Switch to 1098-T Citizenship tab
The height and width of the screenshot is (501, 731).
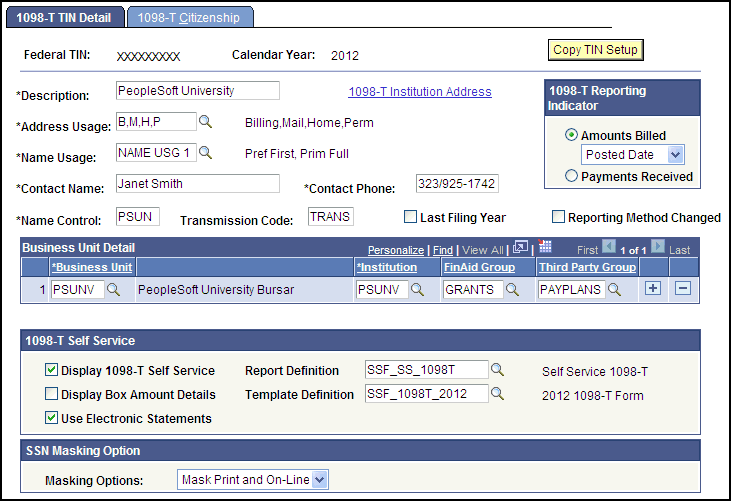tap(190, 17)
